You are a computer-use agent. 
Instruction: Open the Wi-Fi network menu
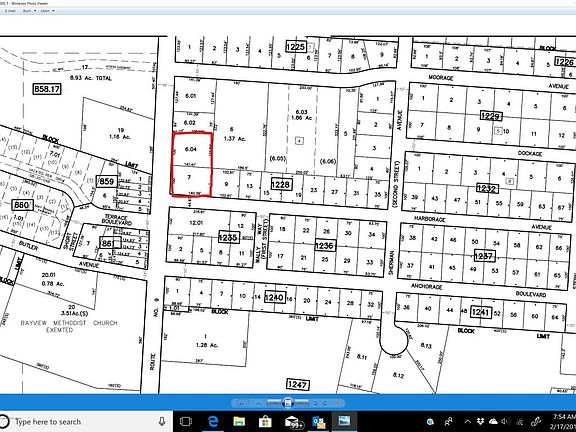point(520,421)
